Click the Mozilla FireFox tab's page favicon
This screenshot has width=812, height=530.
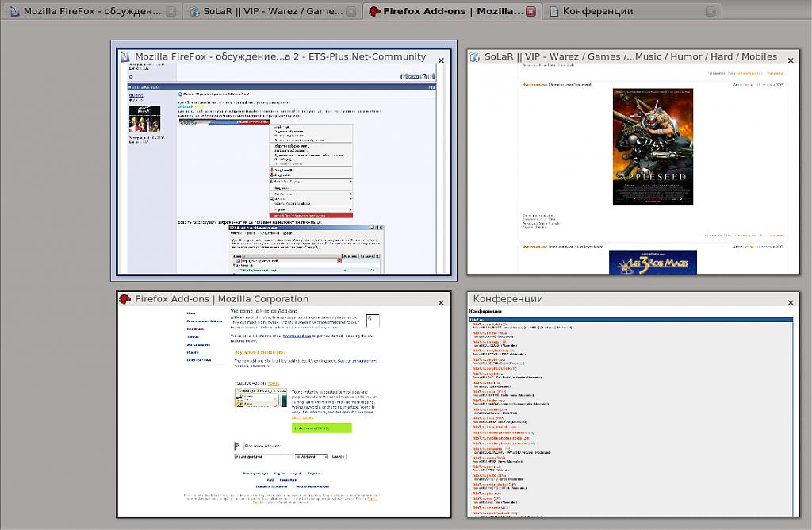tap(13, 11)
